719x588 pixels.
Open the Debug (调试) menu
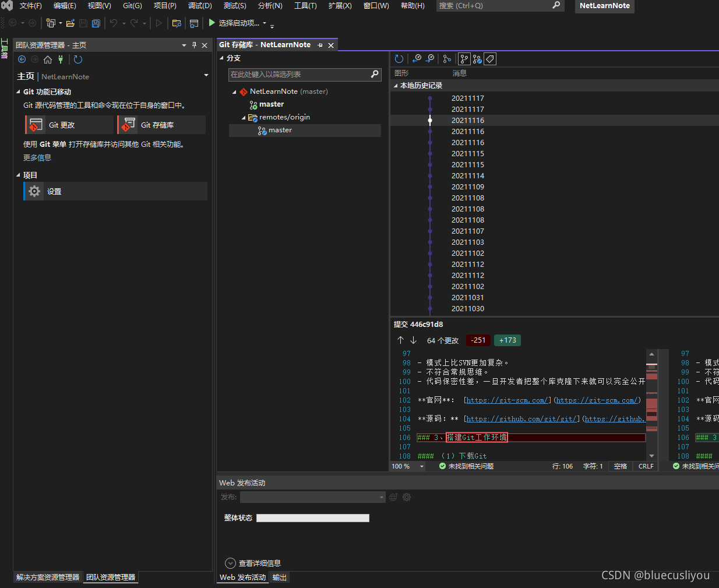200,6
